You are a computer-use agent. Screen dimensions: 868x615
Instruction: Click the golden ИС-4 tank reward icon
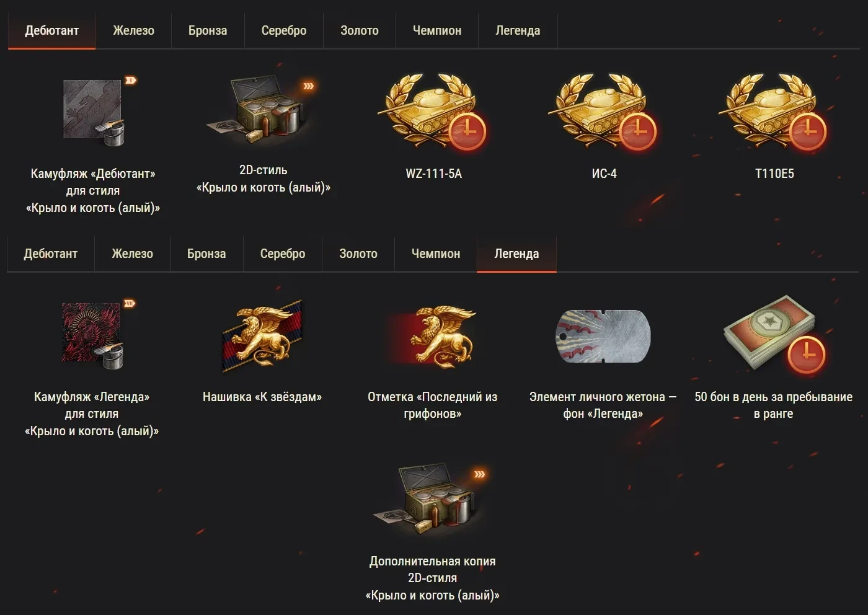[x=604, y=112]
